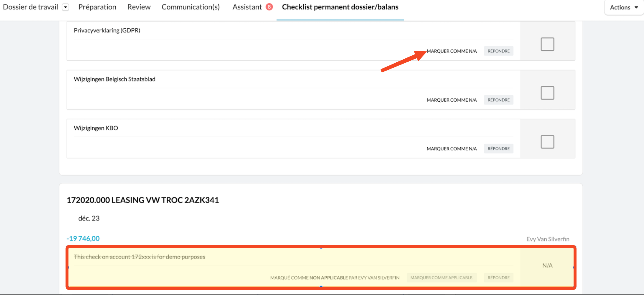The image size is (644, 295).
Task: Open the Review tab
Action: pyautogui.click(x=139, y=7)
